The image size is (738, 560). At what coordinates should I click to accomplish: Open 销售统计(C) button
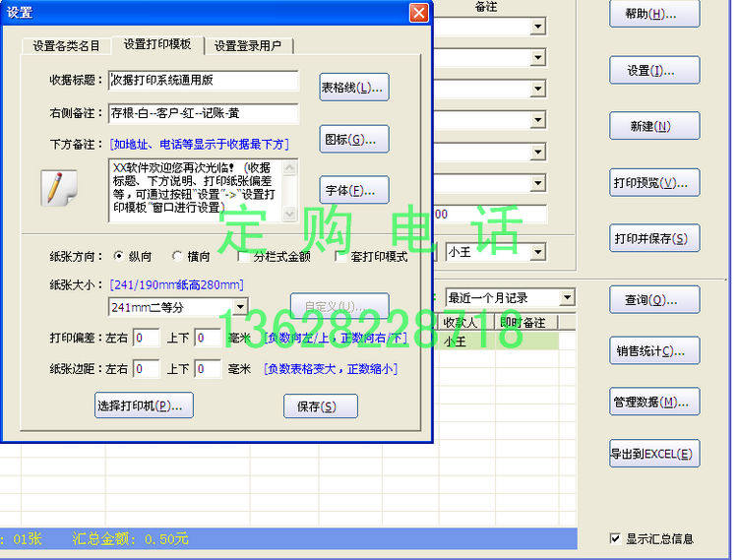(654, 350)
